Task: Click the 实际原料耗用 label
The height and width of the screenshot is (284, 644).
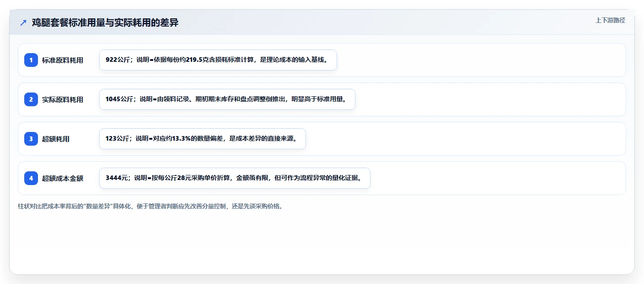Action: [63, 99]
